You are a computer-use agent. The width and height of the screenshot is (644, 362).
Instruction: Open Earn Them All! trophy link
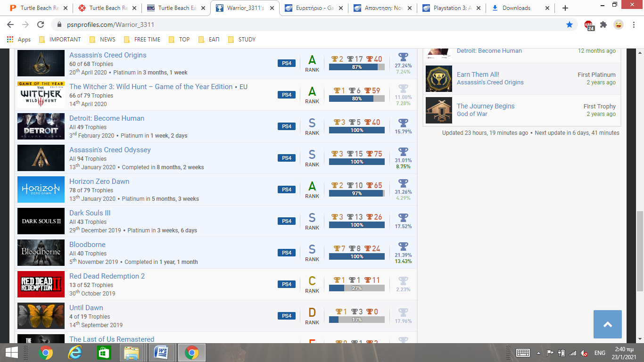coord(478,74)
